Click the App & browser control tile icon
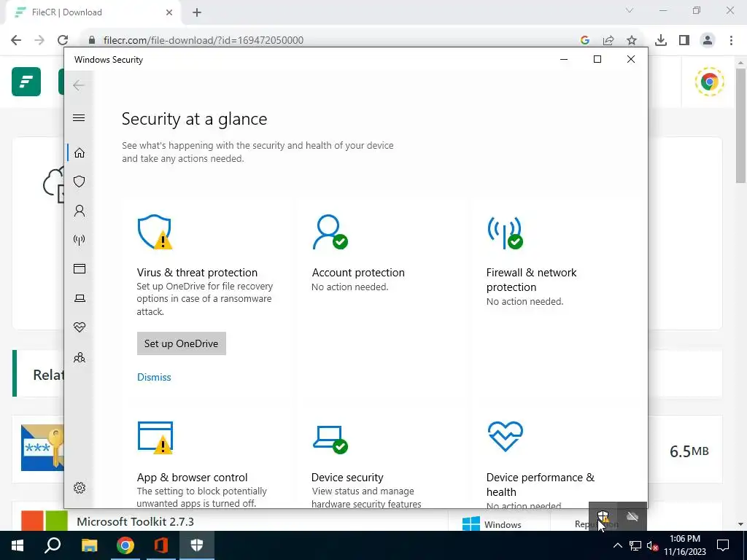This screenshot has height=560, width=747. tap(155, 437)
